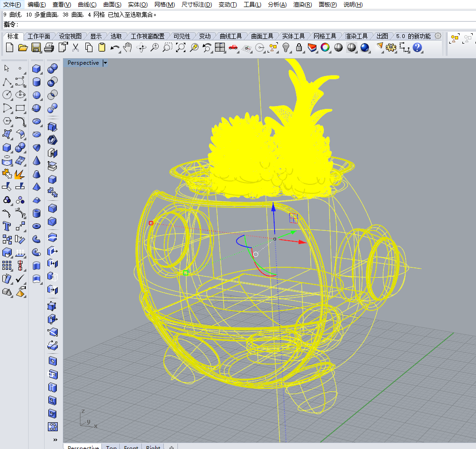This screenshot has width=476, height=449.
Task: Open options with the gear icon
Action: point(391,48)
